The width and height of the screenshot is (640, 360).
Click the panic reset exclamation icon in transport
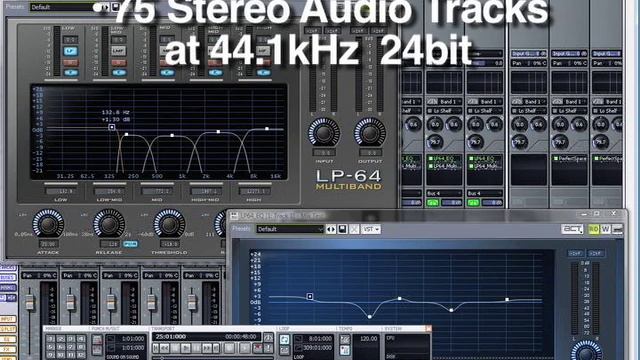pos(268,348)
